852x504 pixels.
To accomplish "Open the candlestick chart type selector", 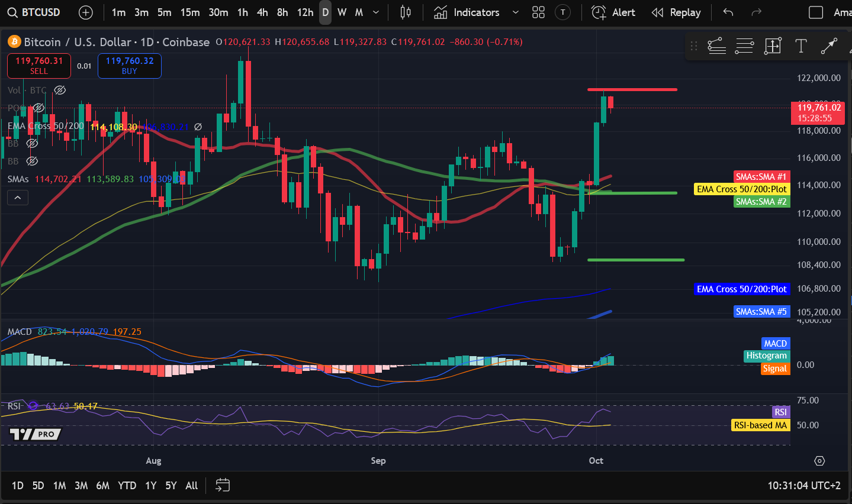I will pyautogui.click(x=406, y=12).
